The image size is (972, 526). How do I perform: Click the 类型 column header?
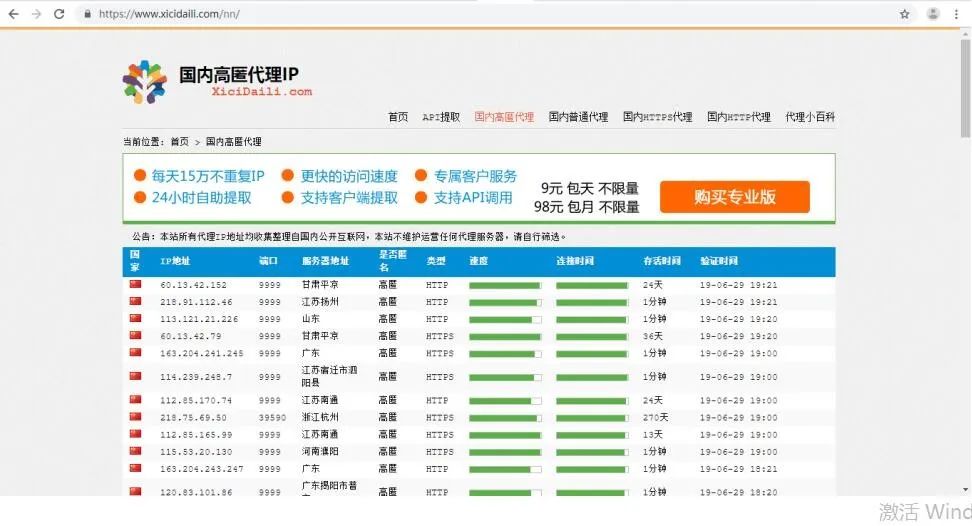click(x=436, y=261)
